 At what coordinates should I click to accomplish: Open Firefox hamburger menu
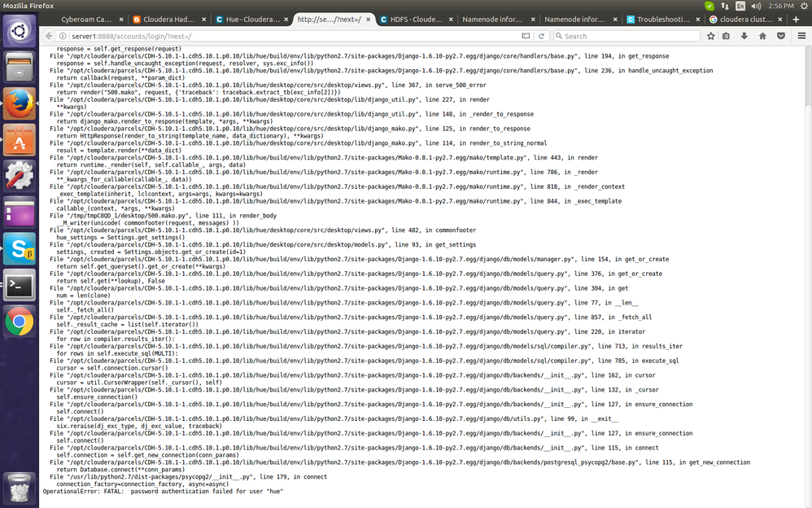pyautogui.click(x=801, y=36)
